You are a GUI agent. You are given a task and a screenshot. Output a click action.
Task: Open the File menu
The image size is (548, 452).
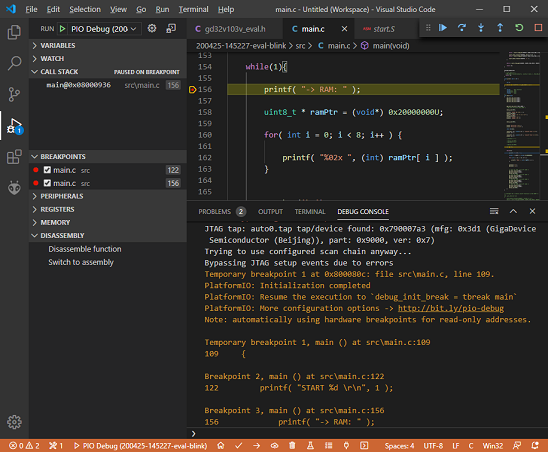[x=31, y=9]
